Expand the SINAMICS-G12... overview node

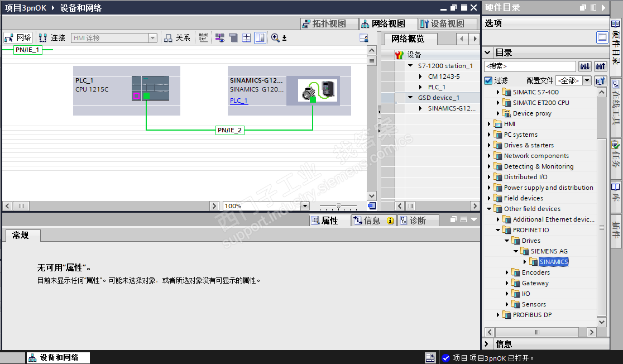(x=420, y=108)
